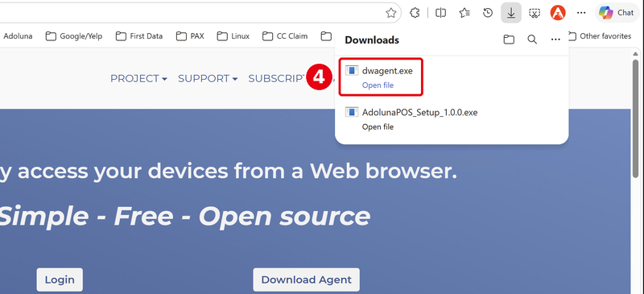Open Copilot Chat button
The height and width of the screenshot is (294, 644).
pos(617,13)
